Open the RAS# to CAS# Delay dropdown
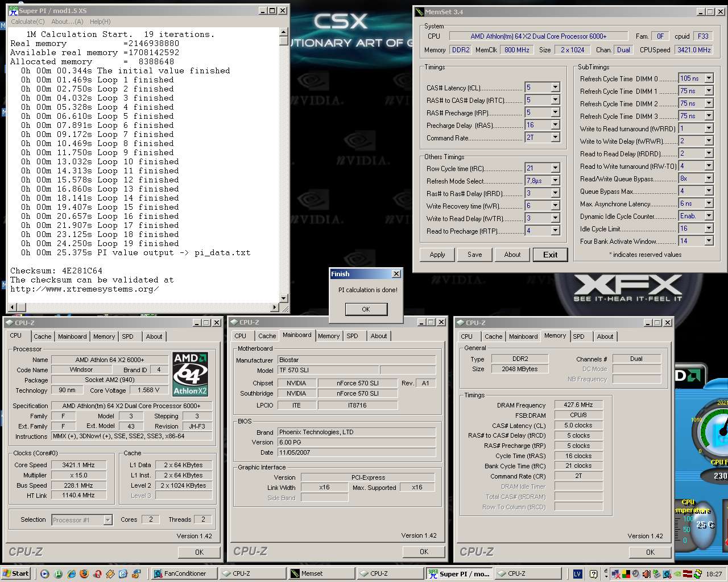The image size is (728, 582). tap(555, 100)
